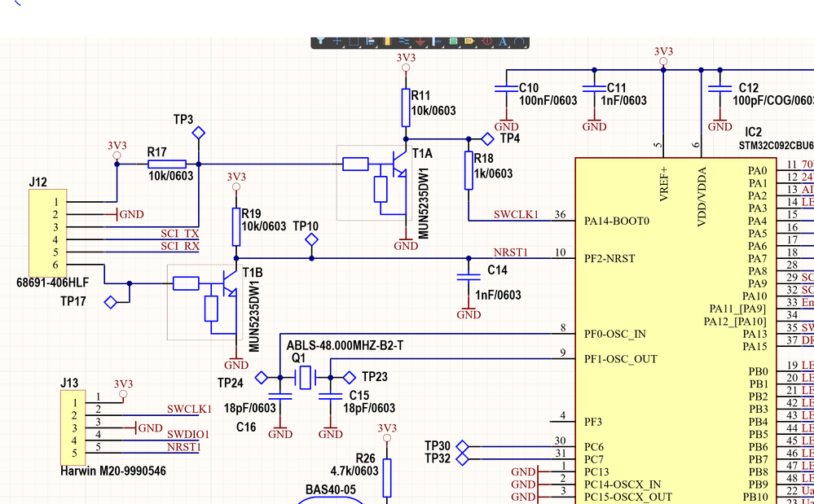This screenshot has width=814, height=504.
Task: Click the TP30 test point diamond
Action: (461, 446)
